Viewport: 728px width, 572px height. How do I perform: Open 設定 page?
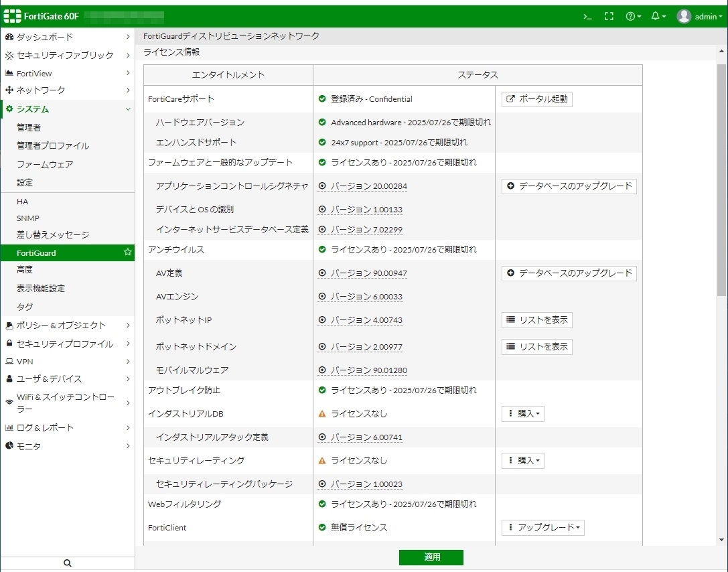pos(25,182)
